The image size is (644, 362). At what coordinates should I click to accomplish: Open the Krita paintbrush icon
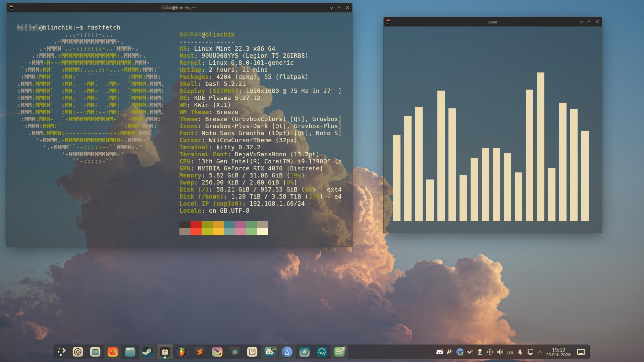(217, 352)
